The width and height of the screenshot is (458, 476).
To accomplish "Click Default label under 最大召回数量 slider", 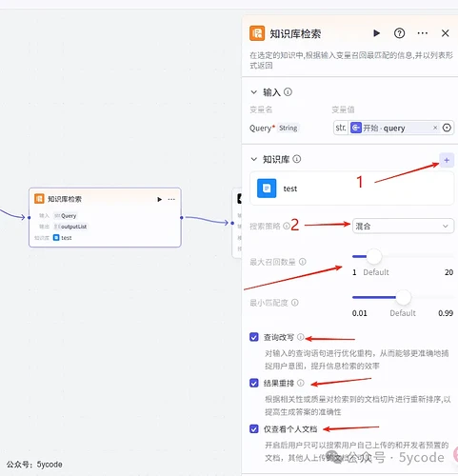I will click(x=376, y=272).
